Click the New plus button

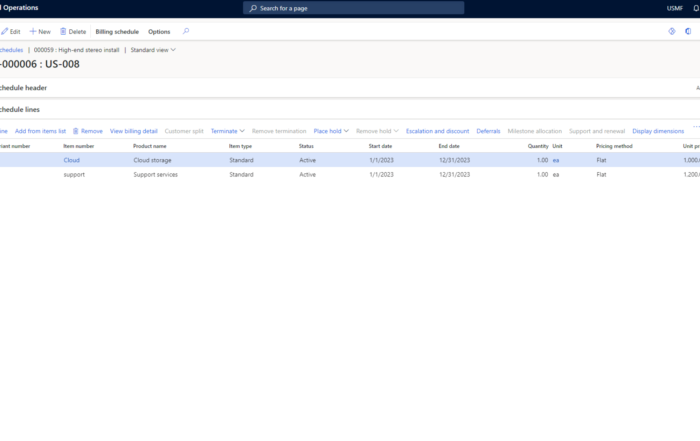[x=40, y=32]
